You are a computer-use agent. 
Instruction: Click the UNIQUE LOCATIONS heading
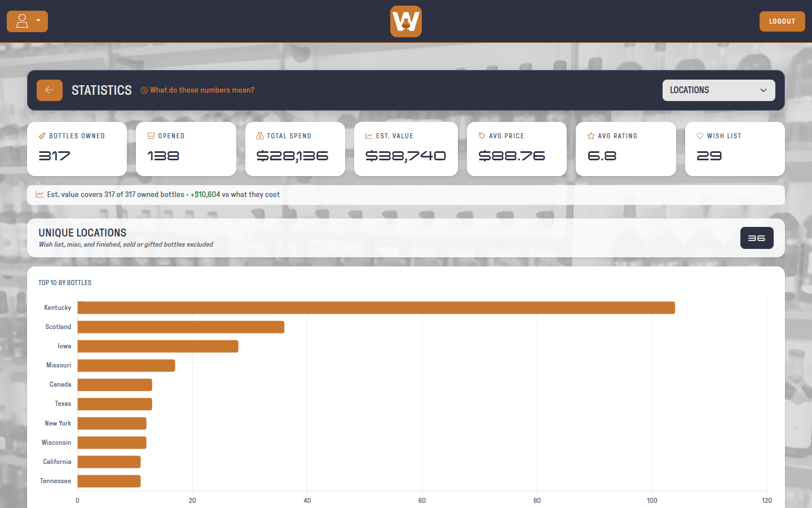(x=82, y=233)
